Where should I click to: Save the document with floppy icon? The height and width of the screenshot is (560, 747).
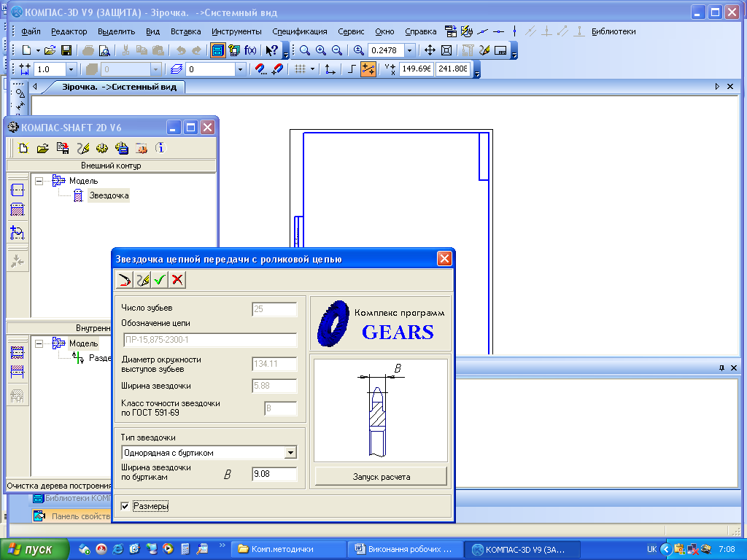point(66,50)
